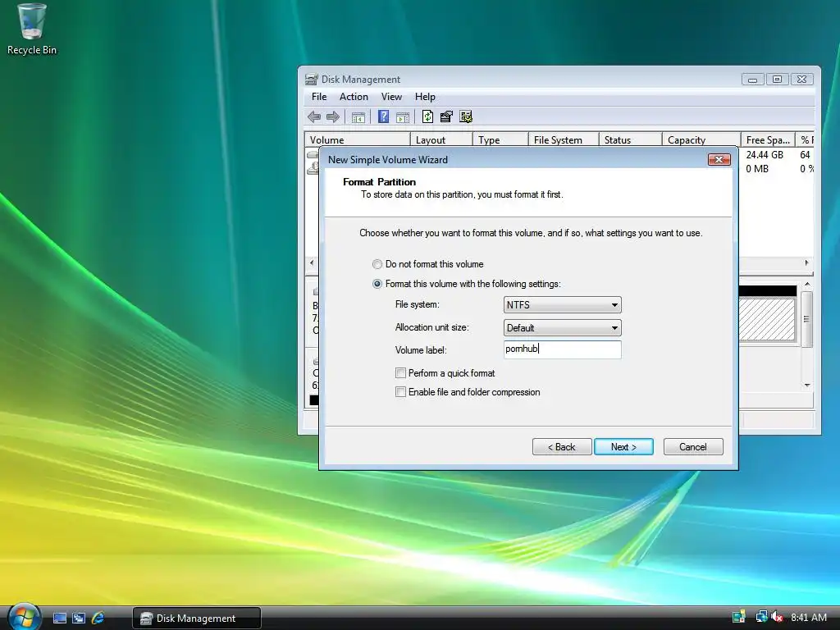Open the File menu
The image size is (840, 630).
pos(319,97)
